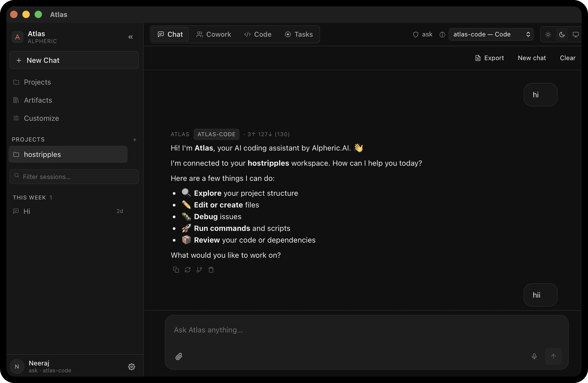Collapse the sidebar with double-chevron icon
This screenshot has width=588, height=383.
(x=130, y=37)
